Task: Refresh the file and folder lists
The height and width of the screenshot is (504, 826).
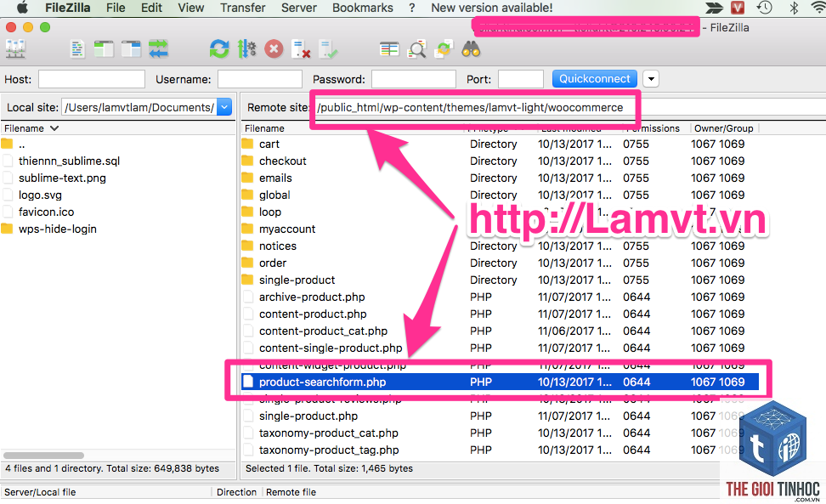Action: [x=219, y=49]
